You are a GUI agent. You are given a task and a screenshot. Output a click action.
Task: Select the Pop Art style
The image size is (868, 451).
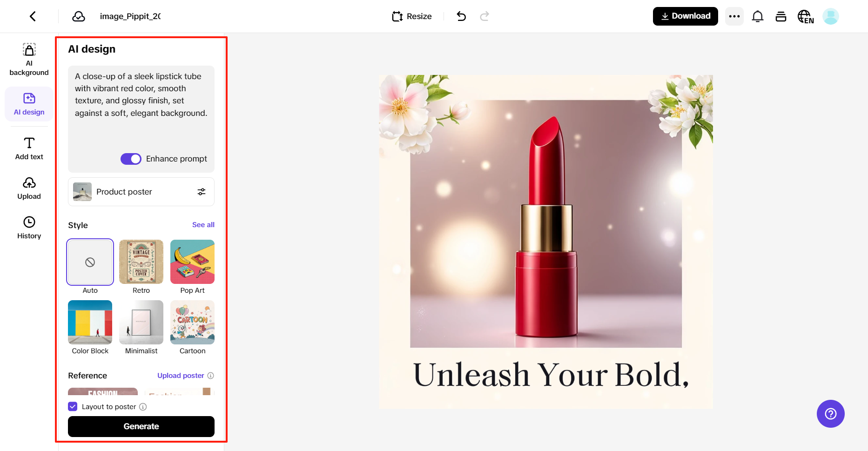pyautogui.click(x=192, y=262)
